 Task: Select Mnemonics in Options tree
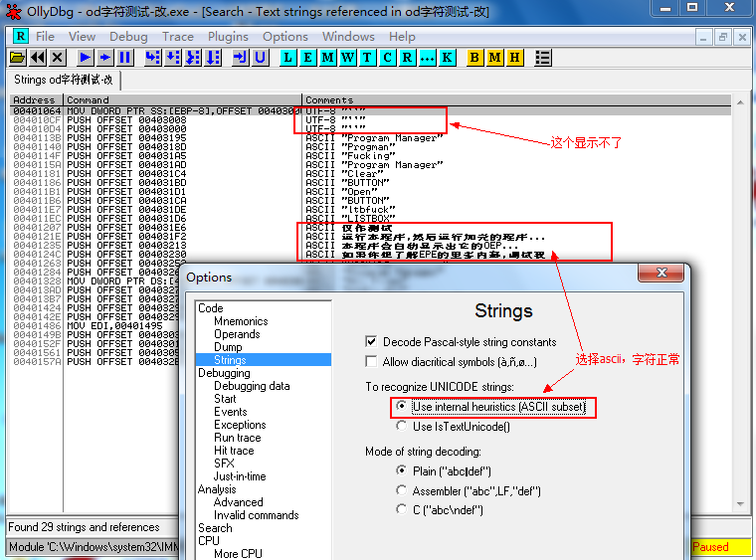241,321
